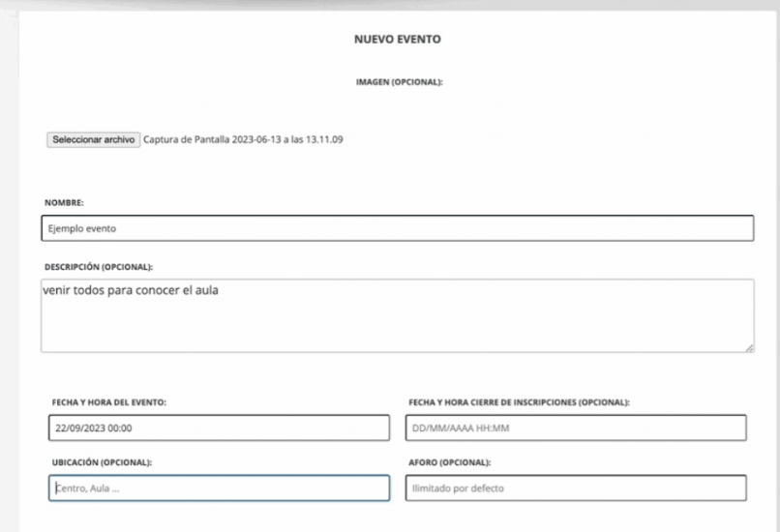Select the event date field showing 22/09/2023 00:00
Viewport: 780px width, 532px height.
coord(219,429)
